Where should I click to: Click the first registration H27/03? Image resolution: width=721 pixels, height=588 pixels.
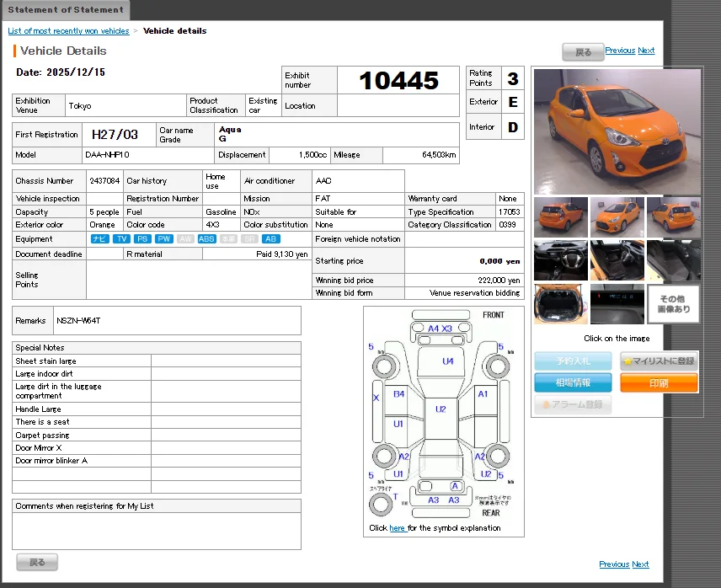click(x=115, y=134)
